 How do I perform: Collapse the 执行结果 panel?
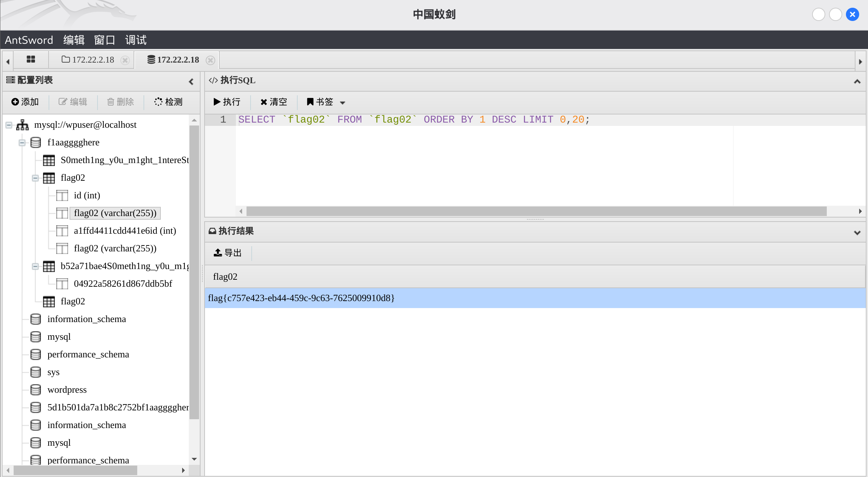coord(857,232)
